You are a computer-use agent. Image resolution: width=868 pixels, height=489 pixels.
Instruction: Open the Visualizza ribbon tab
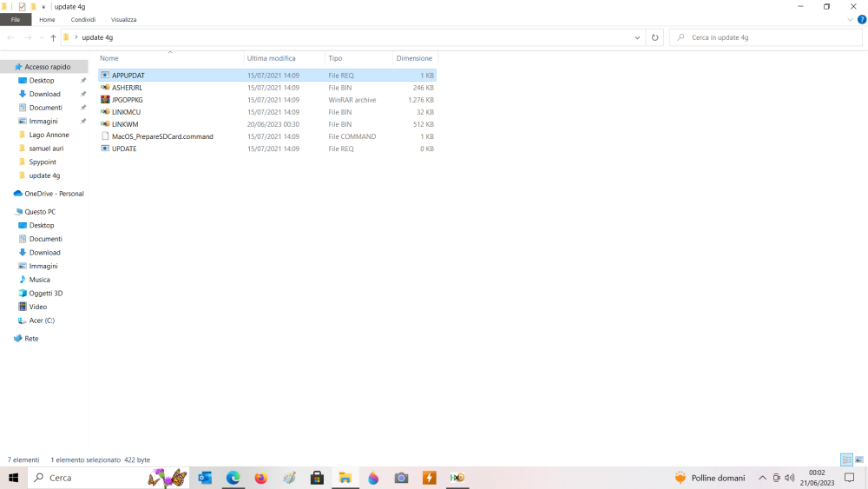click(123, 19)
